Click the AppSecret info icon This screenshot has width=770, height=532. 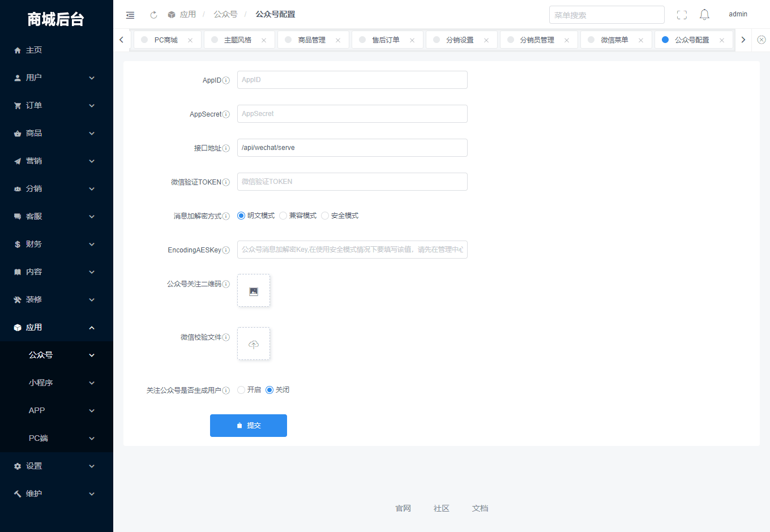(226, 114)
